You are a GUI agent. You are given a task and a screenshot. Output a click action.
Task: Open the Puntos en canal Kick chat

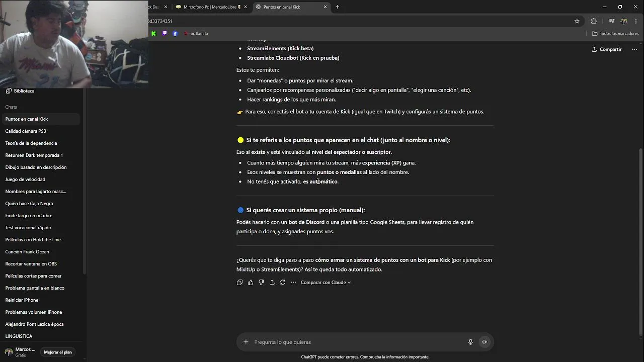click(40, 119)
